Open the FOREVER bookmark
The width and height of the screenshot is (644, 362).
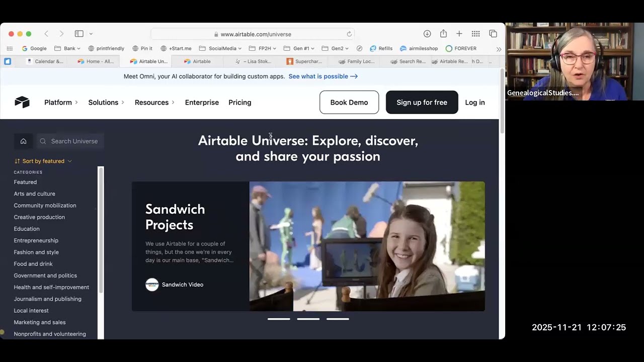click(x=461, y=48)
